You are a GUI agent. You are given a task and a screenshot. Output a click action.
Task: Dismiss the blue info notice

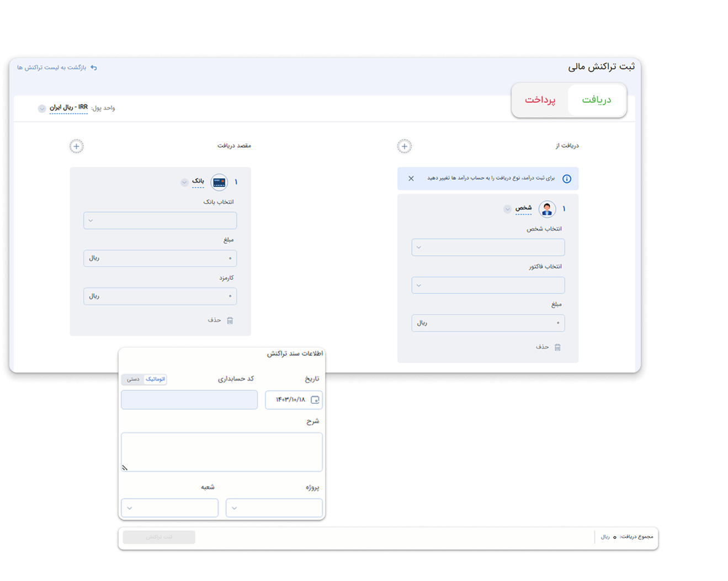click(411, 179)
